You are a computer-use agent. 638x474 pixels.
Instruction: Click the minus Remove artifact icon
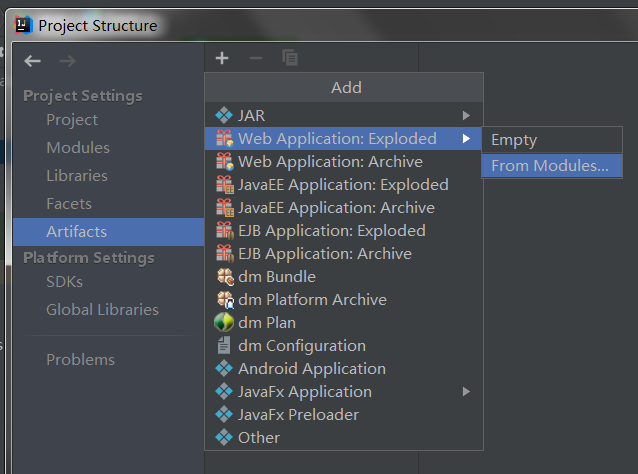click(256, 58)
